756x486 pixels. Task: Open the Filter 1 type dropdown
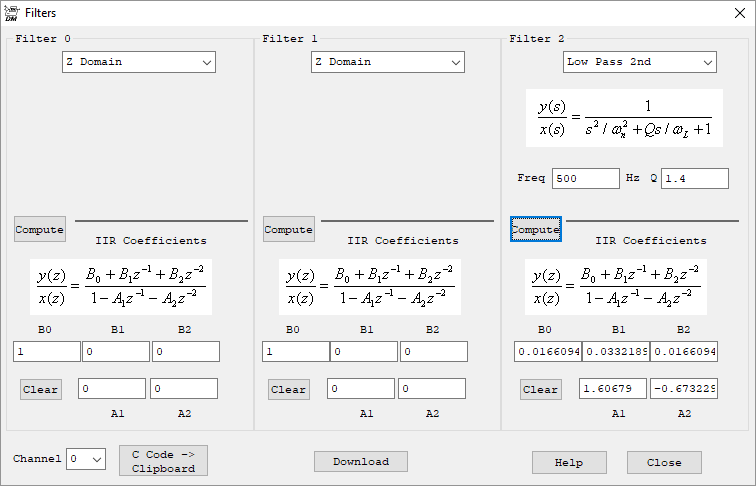pyautogui.click(x=388, y=62)
